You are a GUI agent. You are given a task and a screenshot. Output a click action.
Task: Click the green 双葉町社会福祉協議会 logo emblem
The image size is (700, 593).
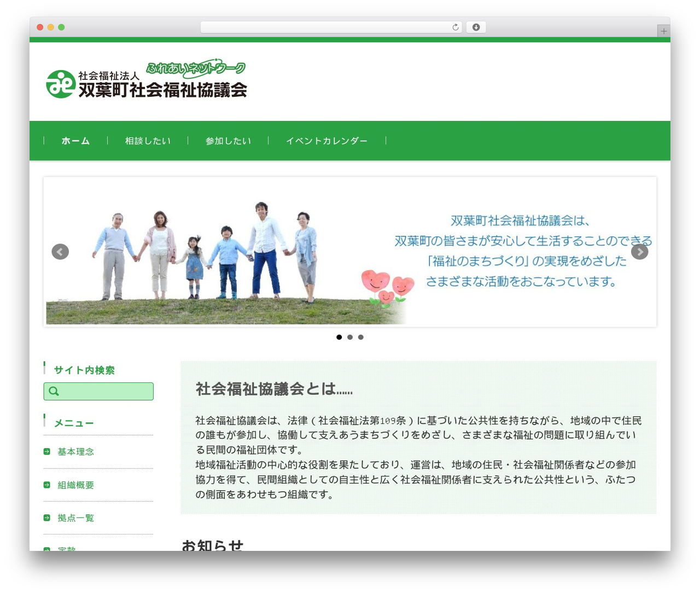point(61,84)
